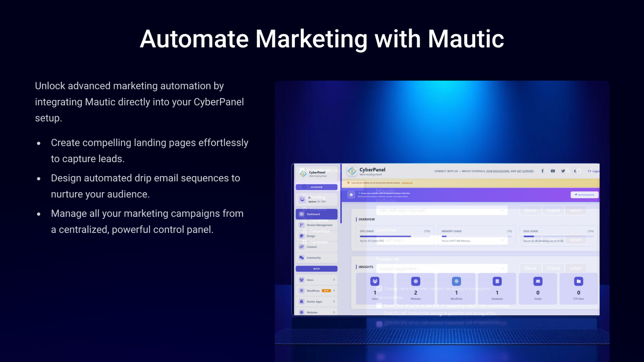This screenshot has height=362, width=644.
Task: Click the memory '(7%)' value
Action: (x=509, y=231)
